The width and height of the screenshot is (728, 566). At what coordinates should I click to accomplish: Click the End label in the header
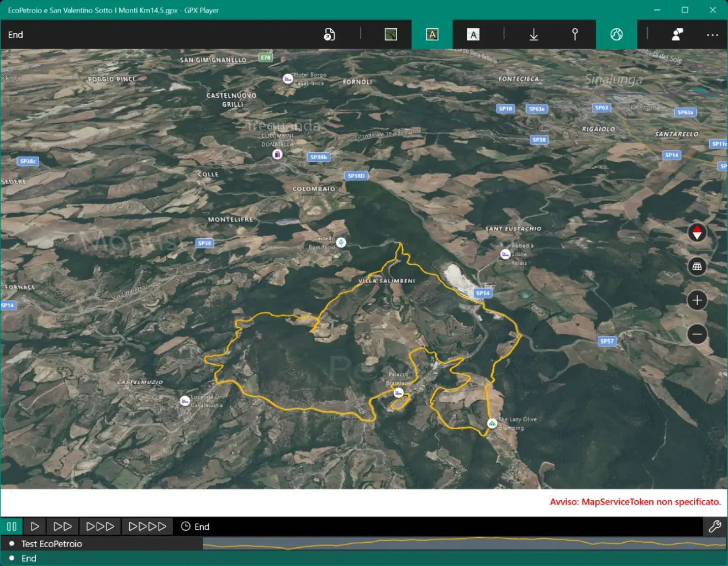coord(15,35)
